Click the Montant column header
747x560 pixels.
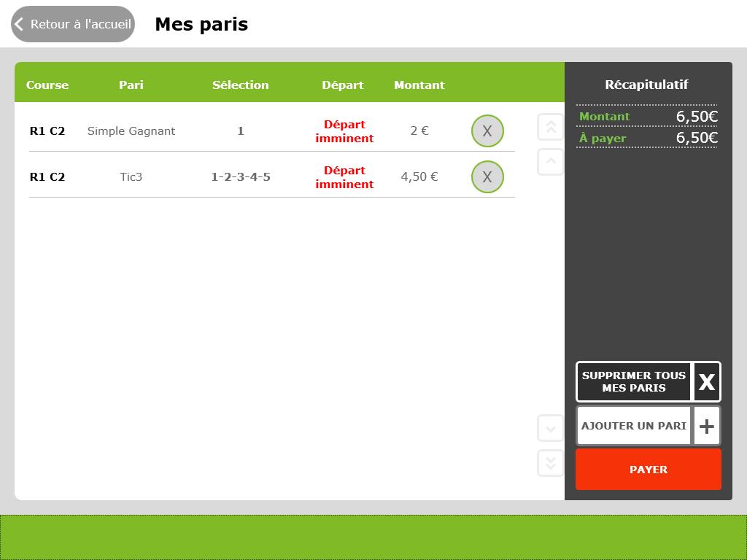coord(419,85)
